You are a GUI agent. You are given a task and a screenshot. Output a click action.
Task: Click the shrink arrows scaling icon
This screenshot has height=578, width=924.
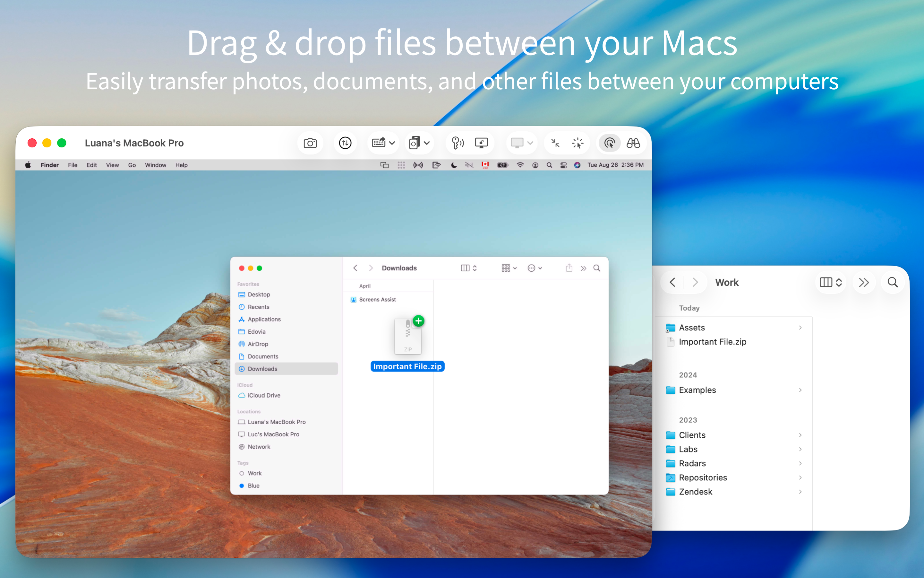pyautogui.click(x=555, y=143)
